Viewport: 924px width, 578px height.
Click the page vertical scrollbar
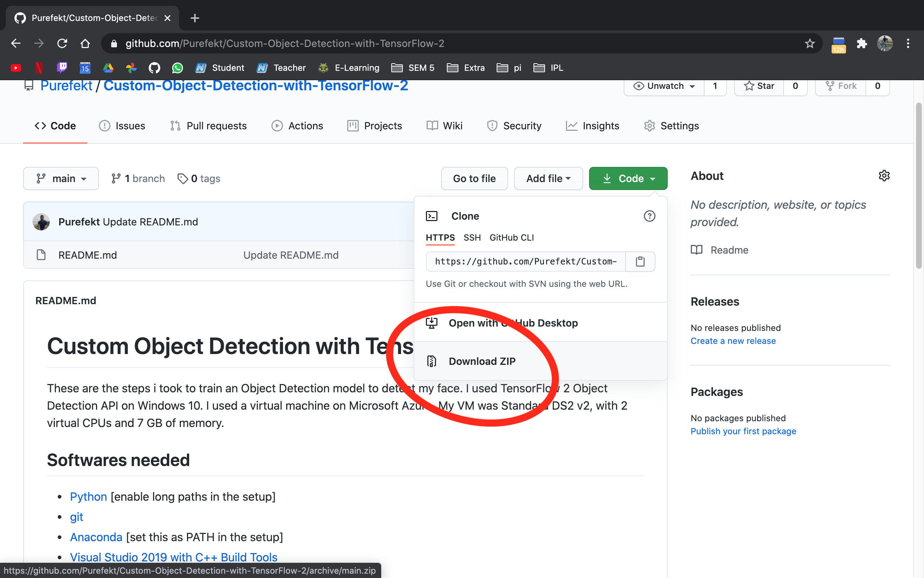(x=919, y=186)
